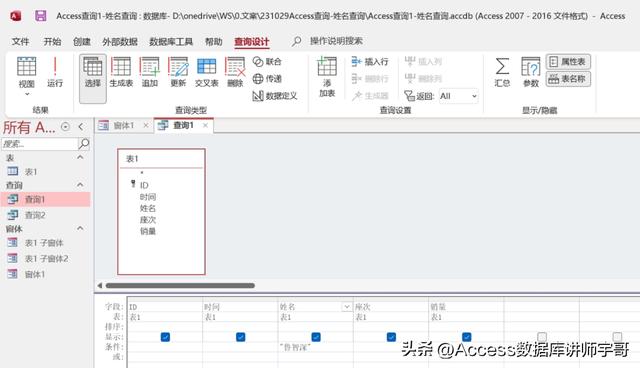The image size is (640, 368).
Task: Toggle 属性表 (Property Sheet) button
Action: [x=568, y=62]
